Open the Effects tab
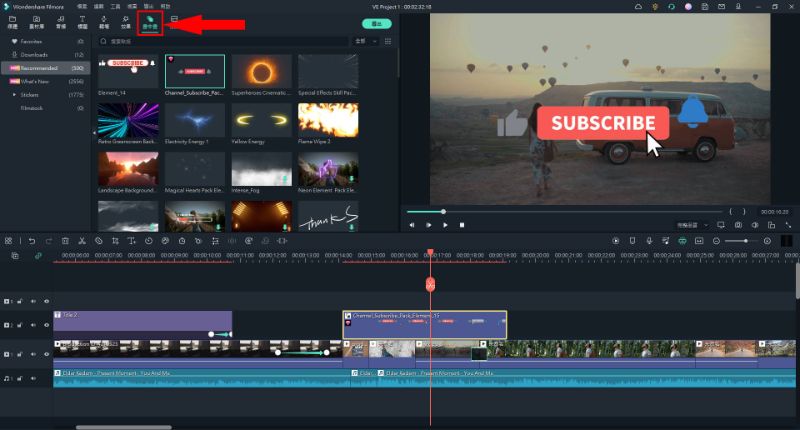 [x=126, y=22]
